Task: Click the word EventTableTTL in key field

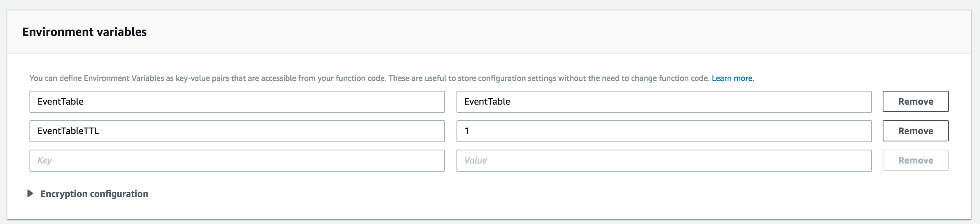Action: point(68,131)
